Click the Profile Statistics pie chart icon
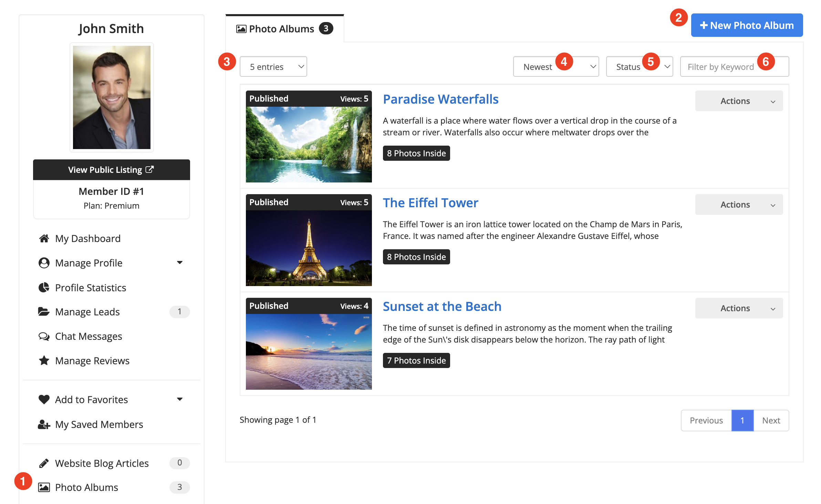Screen dimensions: 821x504 (44, 287)
